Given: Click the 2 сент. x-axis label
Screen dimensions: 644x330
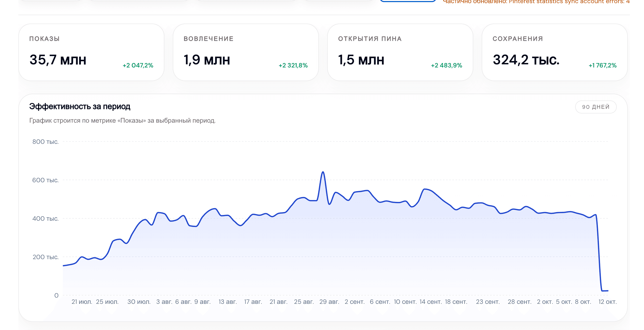Looking at the screenshot, I should click(x=355, y=302).
